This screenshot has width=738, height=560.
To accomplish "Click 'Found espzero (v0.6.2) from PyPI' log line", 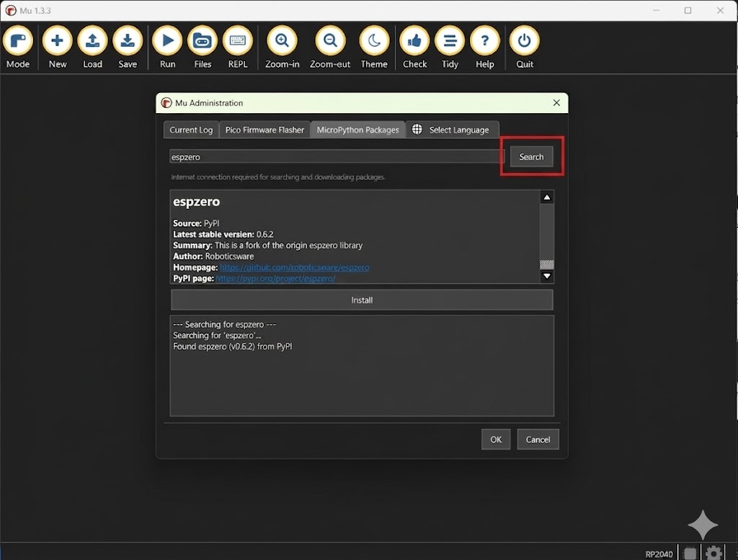I will (x=233, y=347).
